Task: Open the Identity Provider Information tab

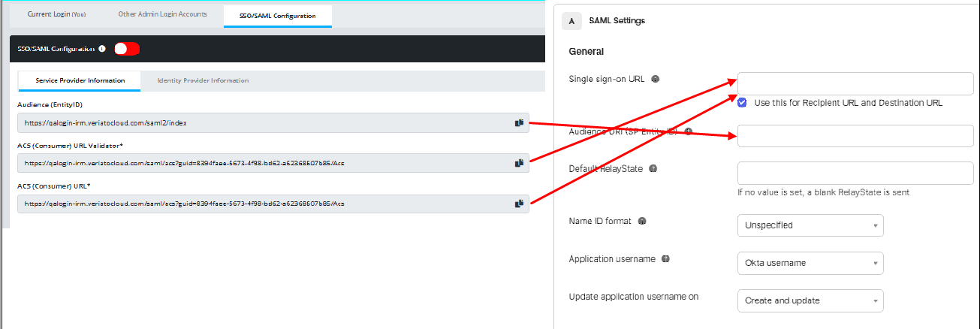Action: [x=203, y=80]
